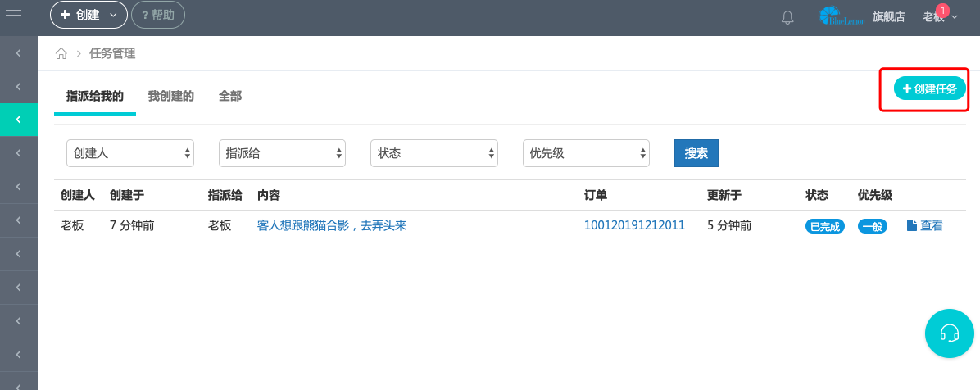
Task: Click the 查看 document icon in task row
Action: tap(912, 226)
